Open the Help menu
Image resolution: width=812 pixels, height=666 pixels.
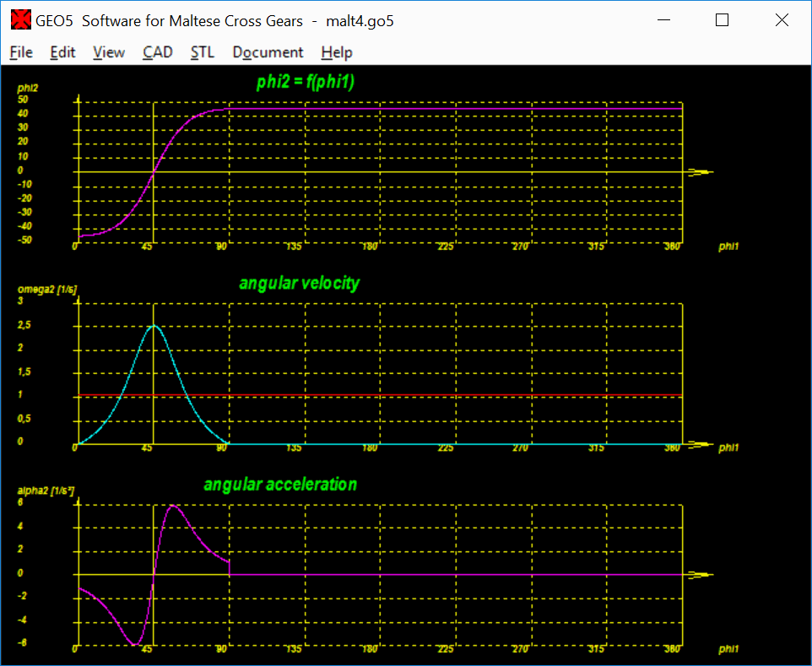(x=337, y=52)
